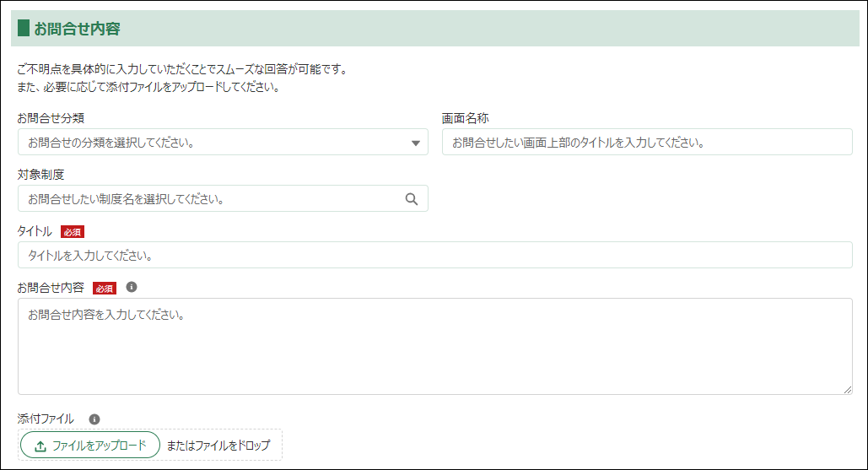Click the upload arrow icon in upload button
Viewport: 868px width, 470px height.
coord(40,446)
